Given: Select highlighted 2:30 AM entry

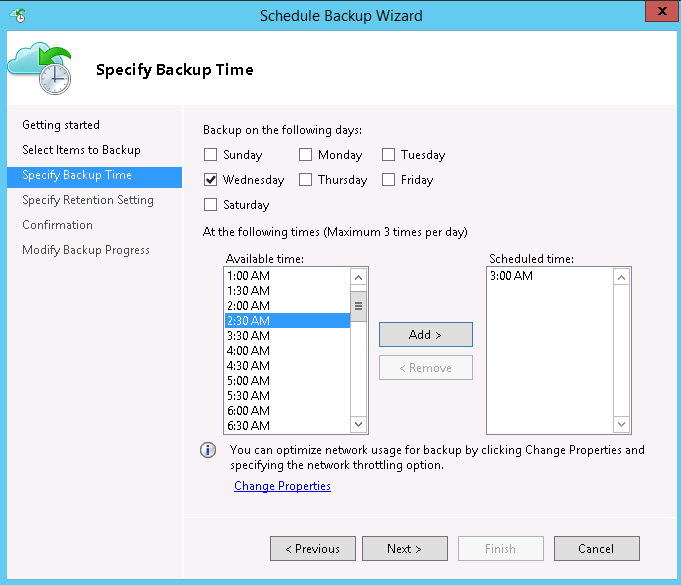Looking at the screenshot, I should coord(288,321).
